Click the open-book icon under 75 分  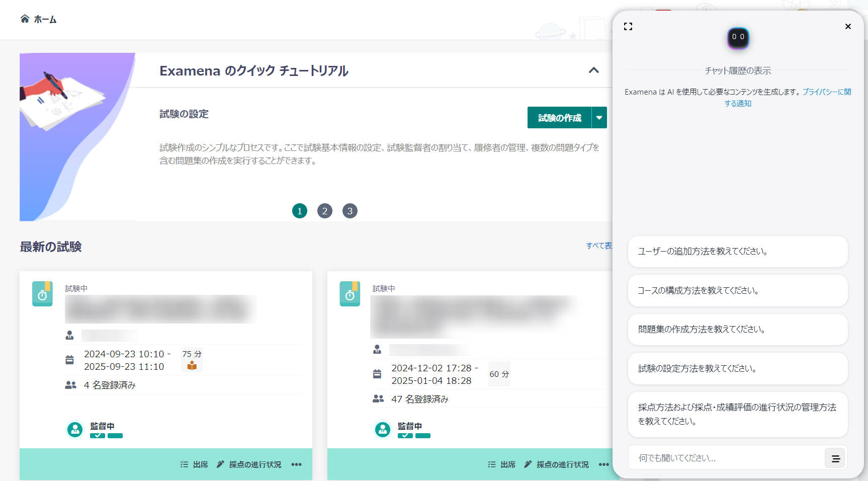(x=192, y=366)
